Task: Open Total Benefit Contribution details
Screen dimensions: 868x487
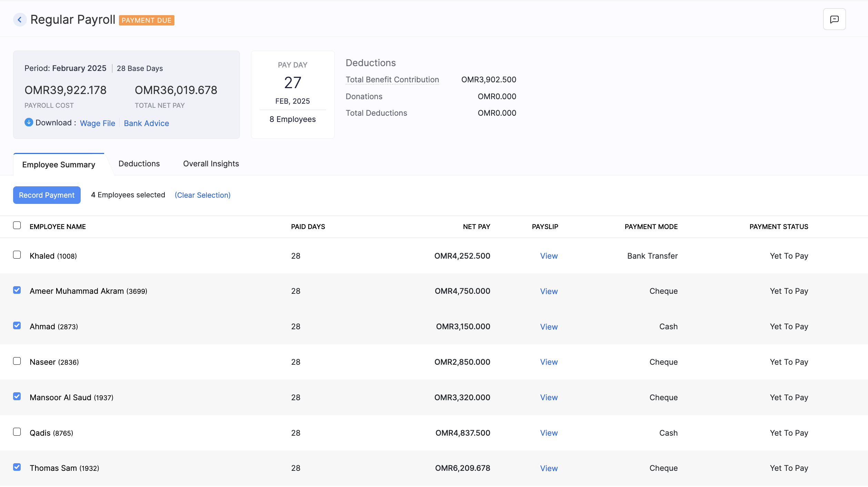Action: click(392, 79)
